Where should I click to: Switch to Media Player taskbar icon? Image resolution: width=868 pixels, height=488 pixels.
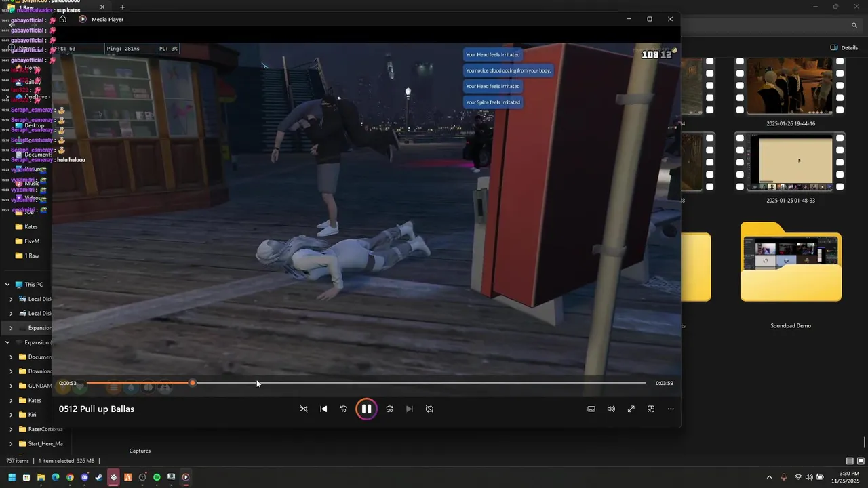pos(186,477)
